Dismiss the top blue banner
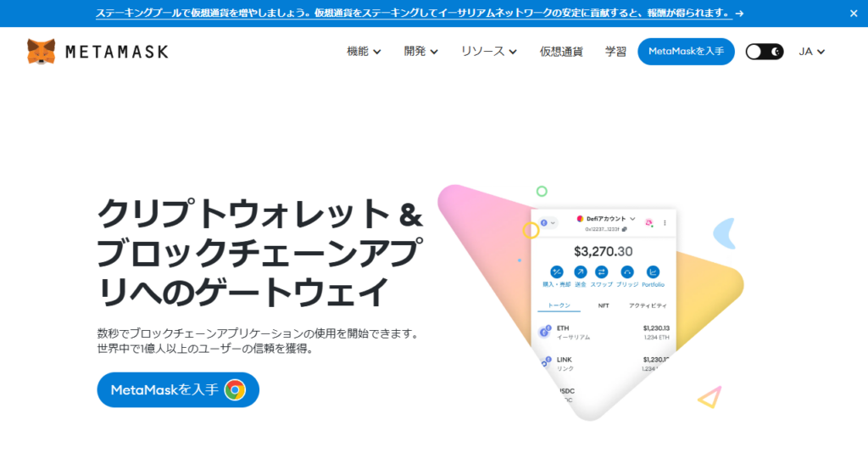 coord(854,14)
